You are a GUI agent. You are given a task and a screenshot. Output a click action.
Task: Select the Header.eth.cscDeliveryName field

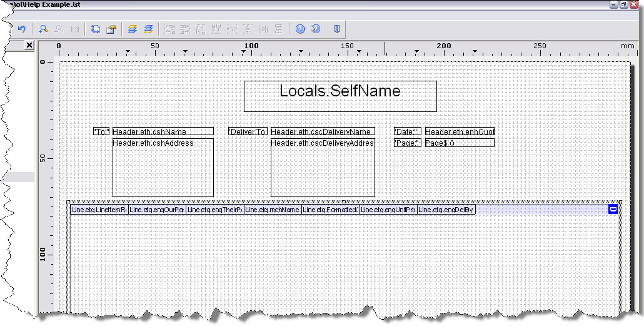click(323, 131)
